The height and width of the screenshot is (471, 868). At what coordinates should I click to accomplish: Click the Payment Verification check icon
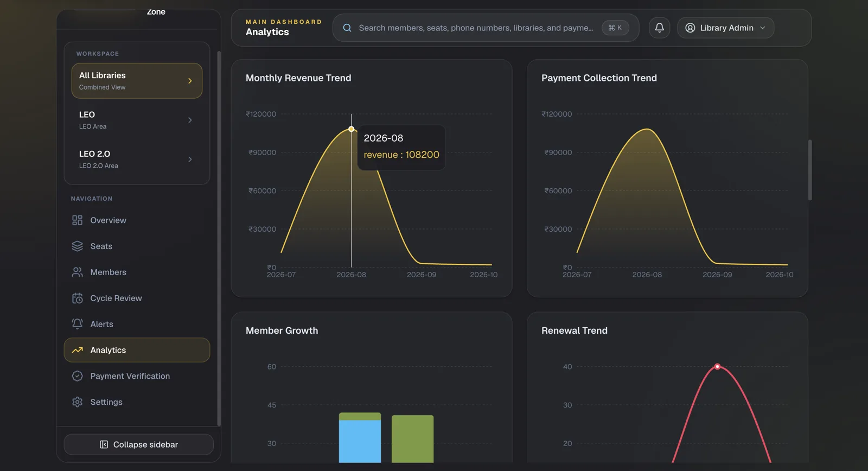(x=78, y=376)
